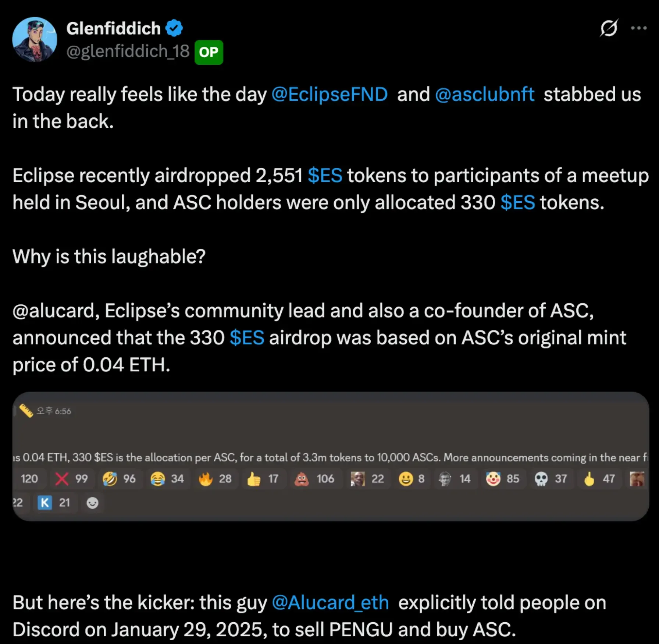
Task: Click the poop emoji reaction
Action: tap(314, 479)
